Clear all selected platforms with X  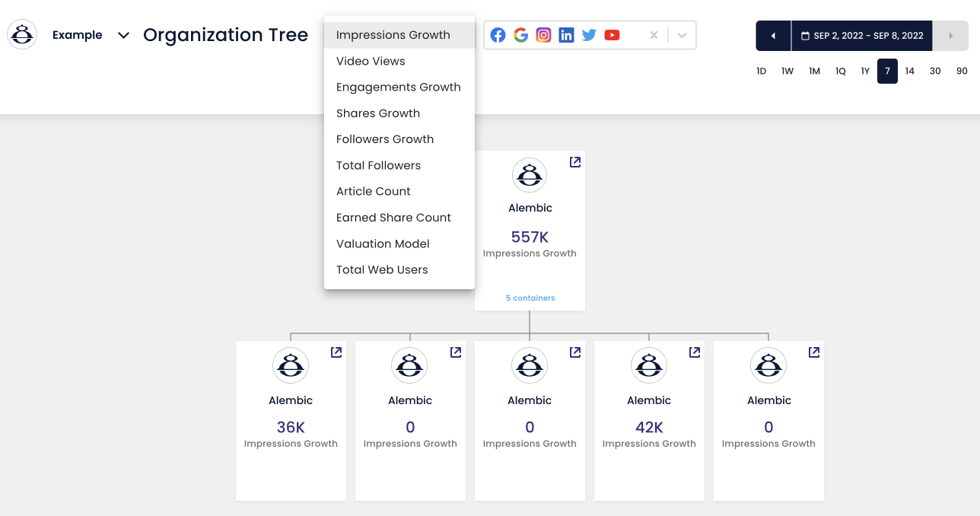pyautogui.click(x=654, y=35)
